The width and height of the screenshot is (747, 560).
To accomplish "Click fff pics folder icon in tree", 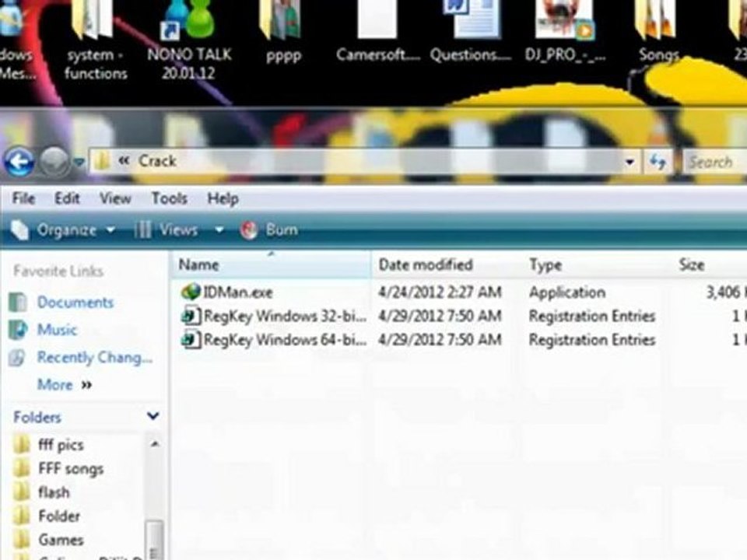I will pos(22,445).
